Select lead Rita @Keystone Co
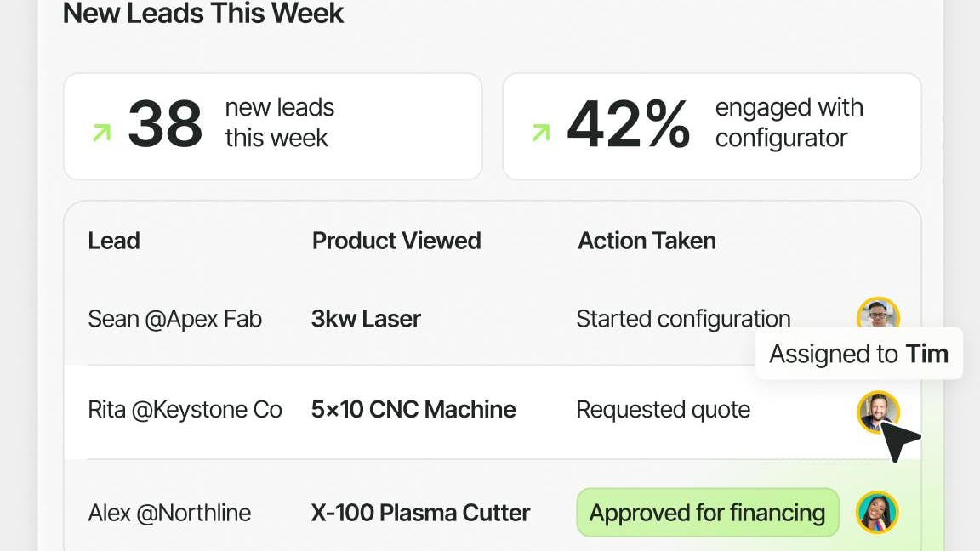 [185, 410]
